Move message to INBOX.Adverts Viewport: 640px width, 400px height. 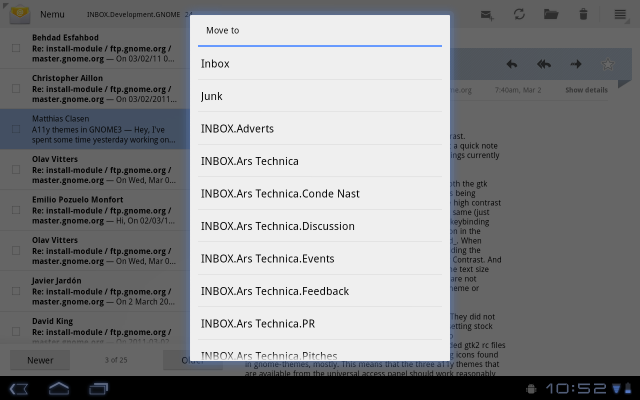[x=320, y=129]
